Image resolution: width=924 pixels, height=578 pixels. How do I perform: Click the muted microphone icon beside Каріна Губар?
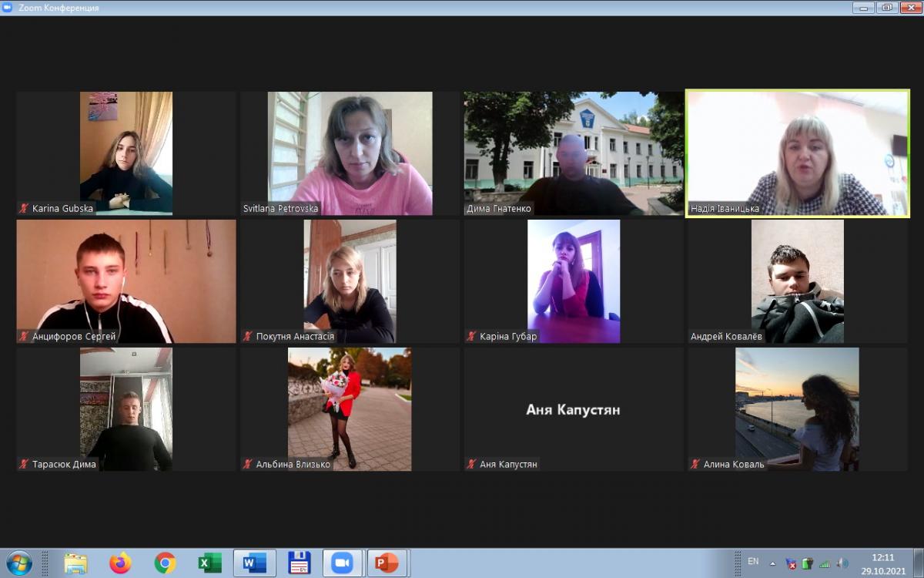pyautogui.click(x=471, y=336)
